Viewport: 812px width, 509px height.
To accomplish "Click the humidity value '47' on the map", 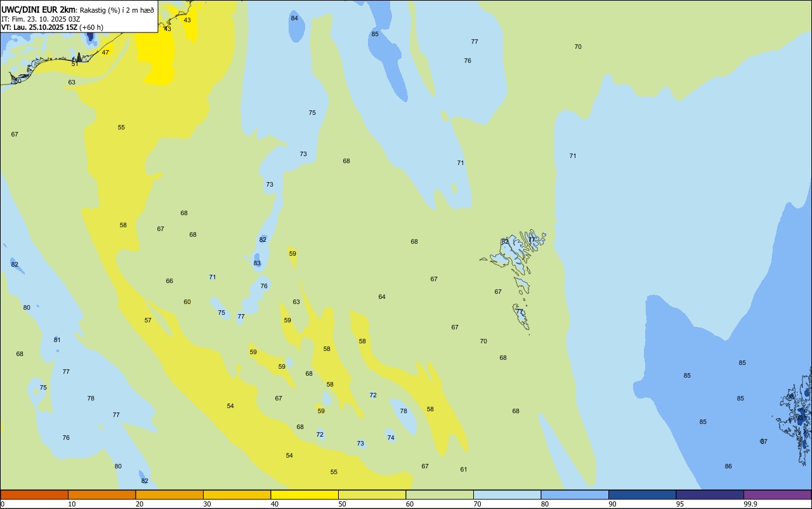I will (105, 52).
